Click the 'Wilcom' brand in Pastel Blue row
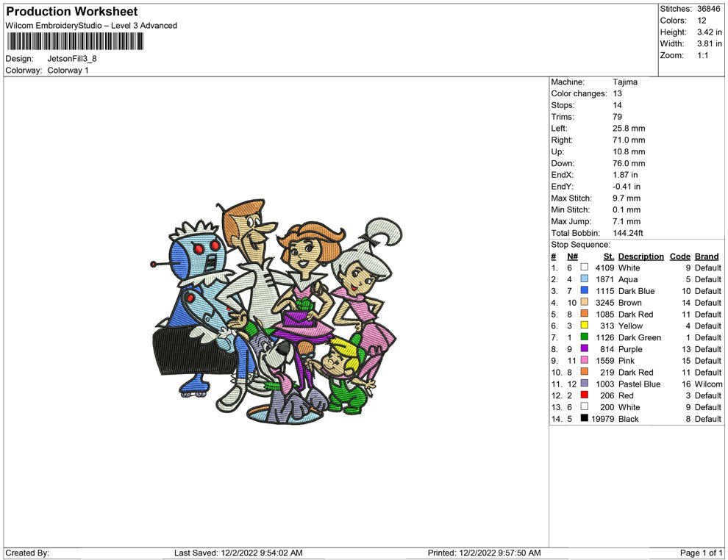Viewport: 728px width, 560px height. click(x=708, y=384)
